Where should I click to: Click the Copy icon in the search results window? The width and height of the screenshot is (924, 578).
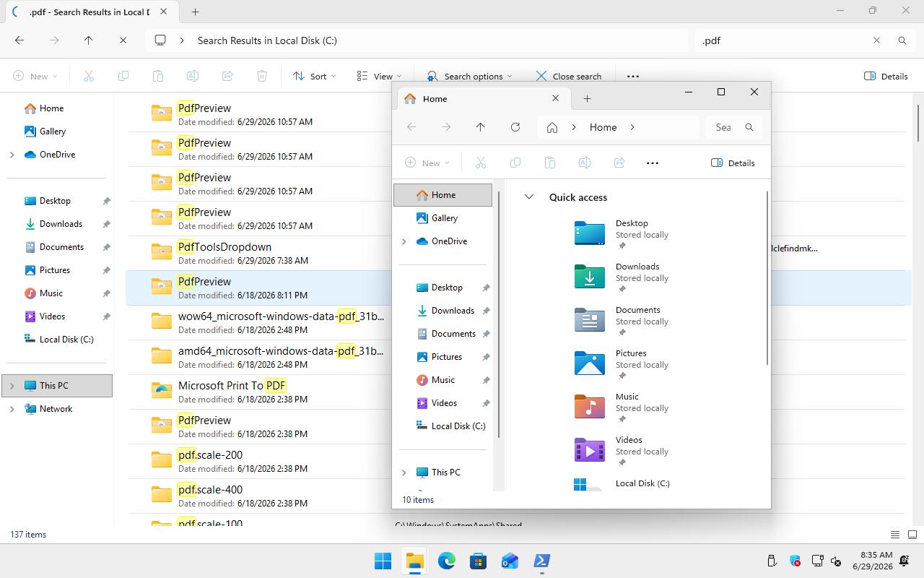tap(123, 76)
